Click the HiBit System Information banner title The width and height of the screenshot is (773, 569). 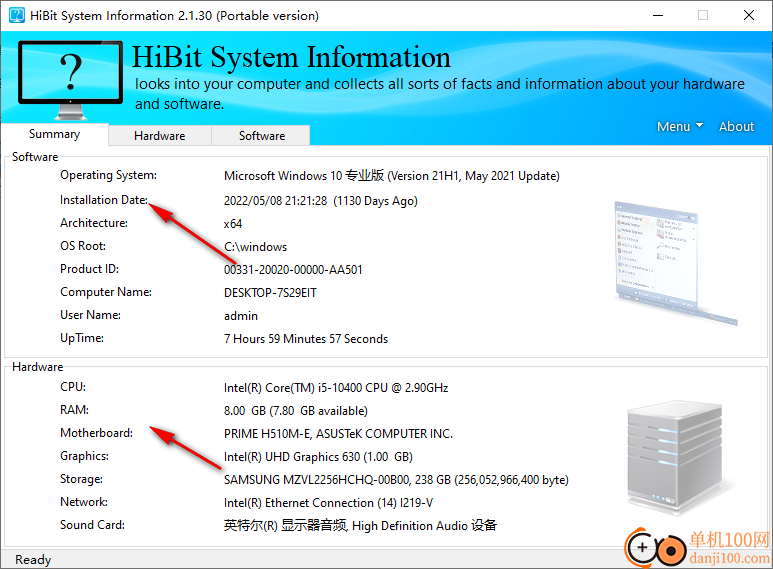(291, 57)
